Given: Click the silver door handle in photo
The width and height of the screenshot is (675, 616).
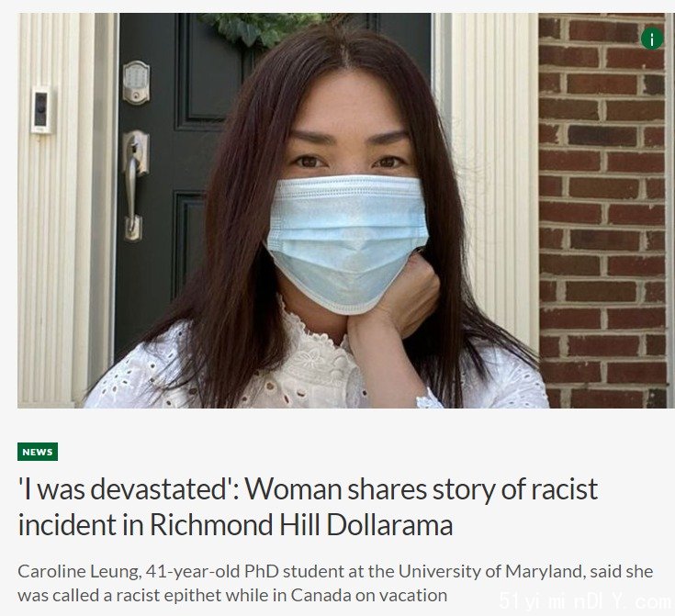Looking at the screenshot, I should click(x=135, y=185).
